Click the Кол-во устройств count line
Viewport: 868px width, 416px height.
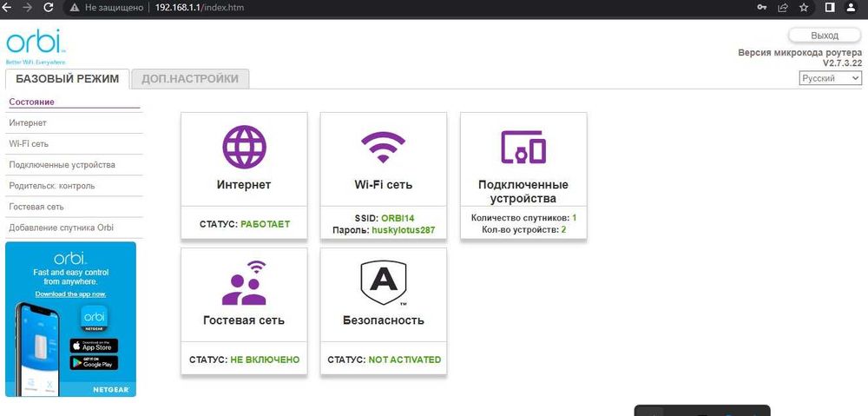(523, 229)
